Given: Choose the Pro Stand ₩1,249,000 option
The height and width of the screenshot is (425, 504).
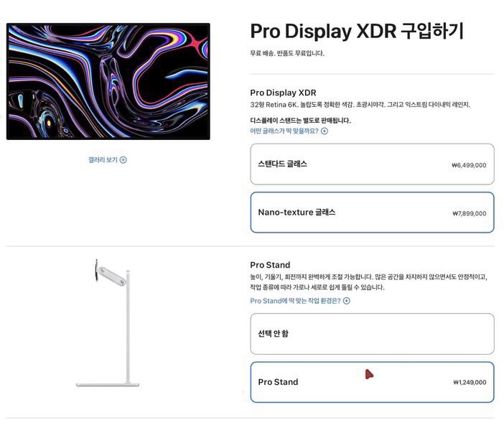Looking at the screenshot, I should (372, 382).
